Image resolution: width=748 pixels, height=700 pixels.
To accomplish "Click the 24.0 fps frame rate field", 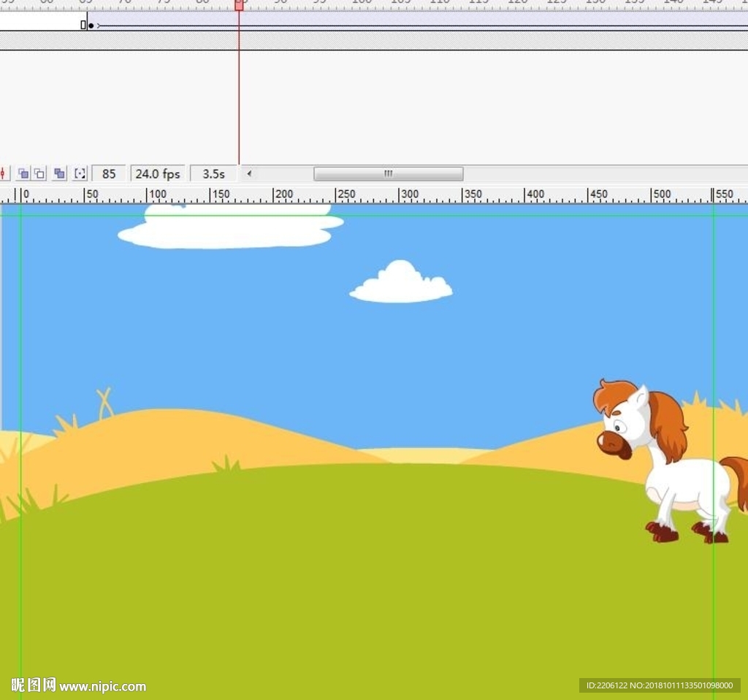I will pos(157,174).
